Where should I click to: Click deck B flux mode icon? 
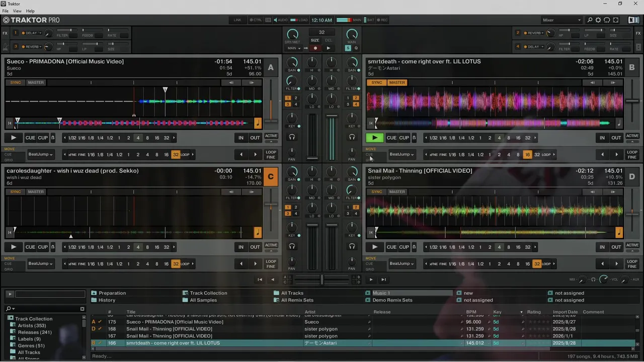point(414,138)
